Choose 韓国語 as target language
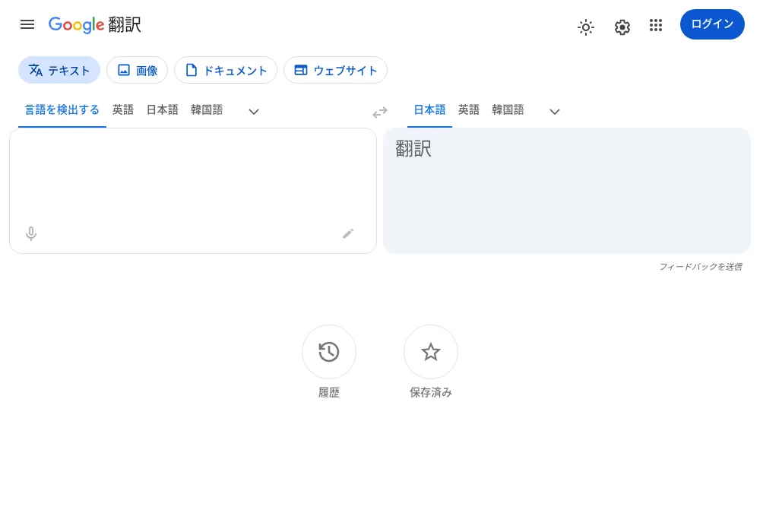The width and height of the screenshot is (760, 532). [x=508, y=110]
